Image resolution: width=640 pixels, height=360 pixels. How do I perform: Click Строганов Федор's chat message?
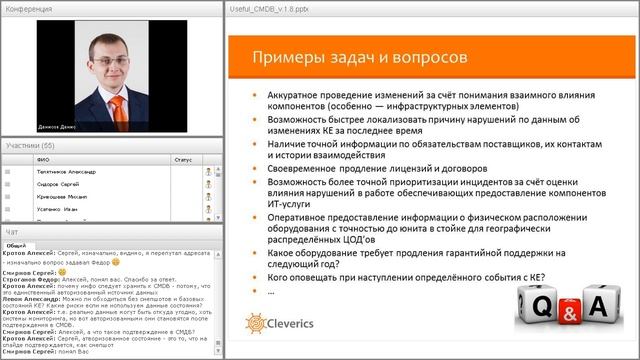pos(89,280)
